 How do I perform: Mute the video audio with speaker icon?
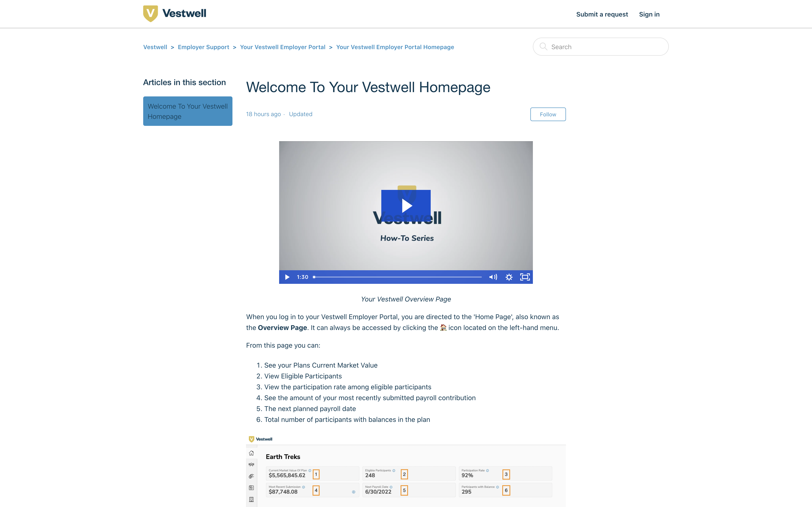tap(493, 277)
